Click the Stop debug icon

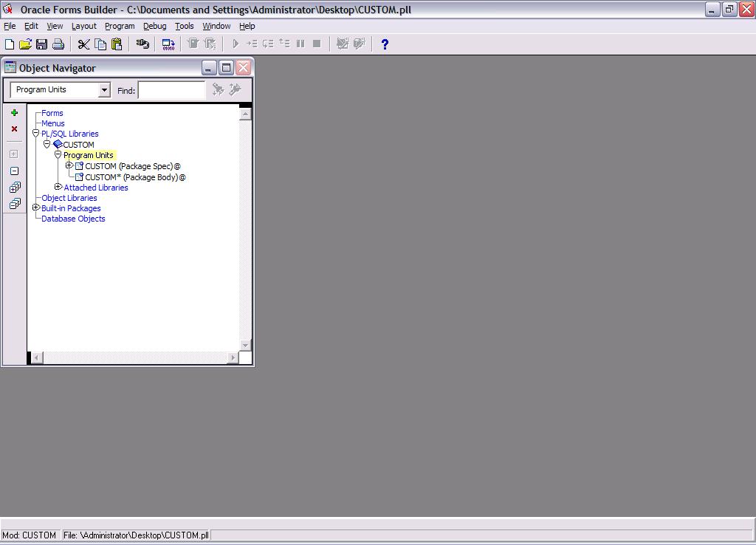pos(317,44)
